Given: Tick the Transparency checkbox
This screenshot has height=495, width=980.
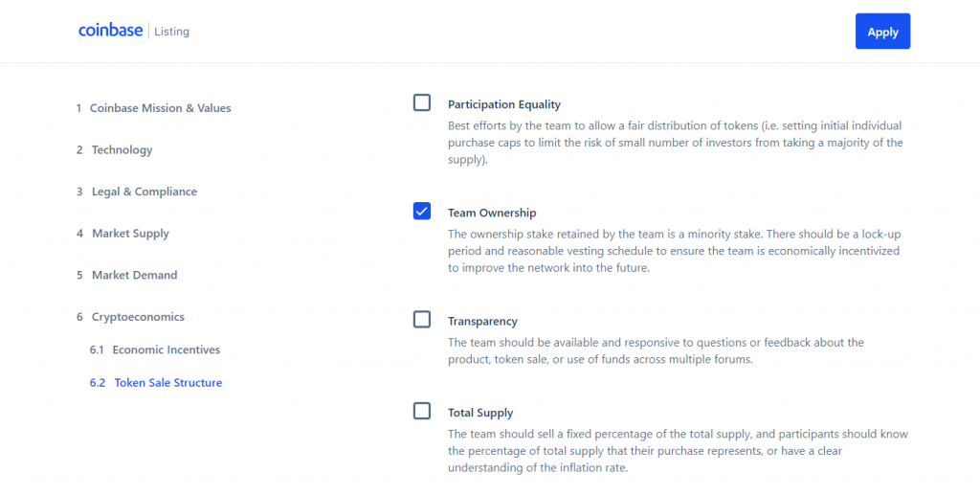Looking at the screenshot, I should (x=422, y=320).
